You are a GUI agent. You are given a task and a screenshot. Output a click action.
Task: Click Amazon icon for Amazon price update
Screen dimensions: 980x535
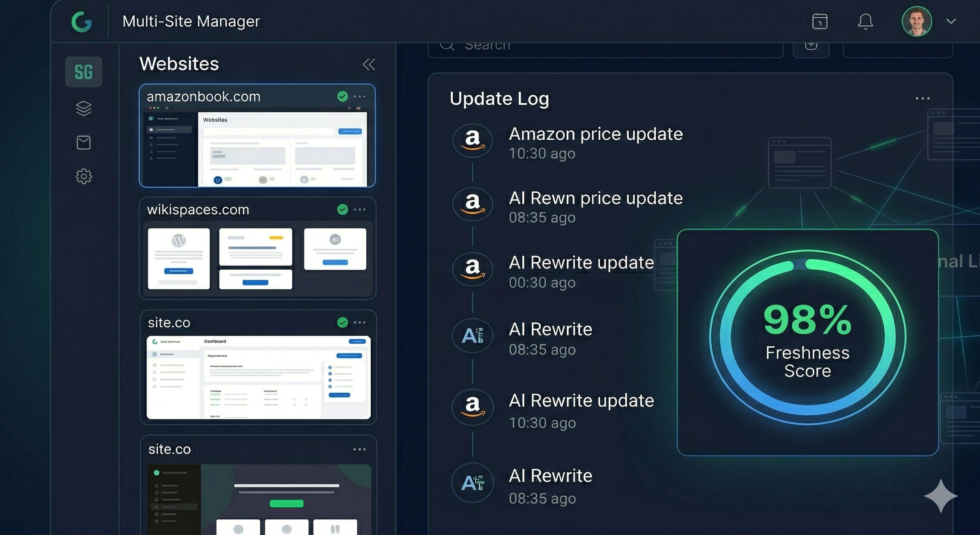(x=473, y=140)
